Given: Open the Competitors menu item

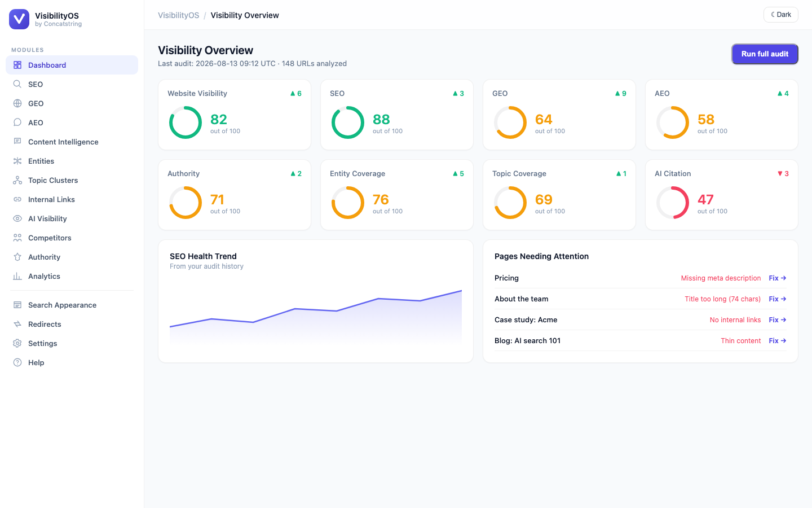Looking at the screenshot, I should click(x=72, y=238).
